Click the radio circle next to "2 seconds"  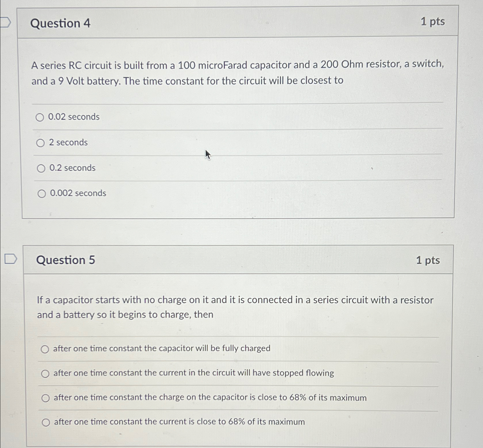41,142
